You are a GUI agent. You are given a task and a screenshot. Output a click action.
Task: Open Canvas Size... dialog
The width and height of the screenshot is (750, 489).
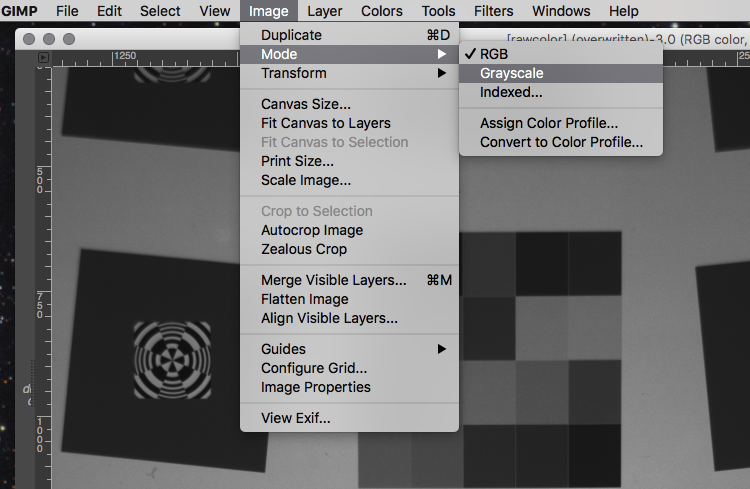coord(349,104)
